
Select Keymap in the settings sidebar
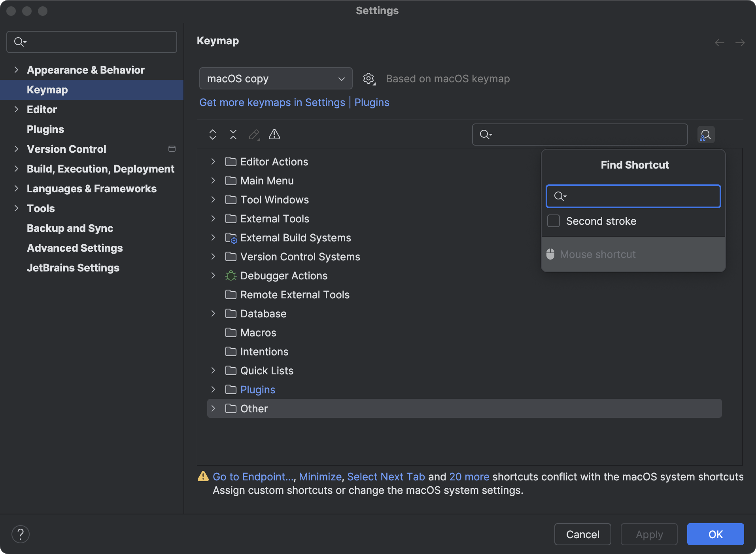pos(47,89)
